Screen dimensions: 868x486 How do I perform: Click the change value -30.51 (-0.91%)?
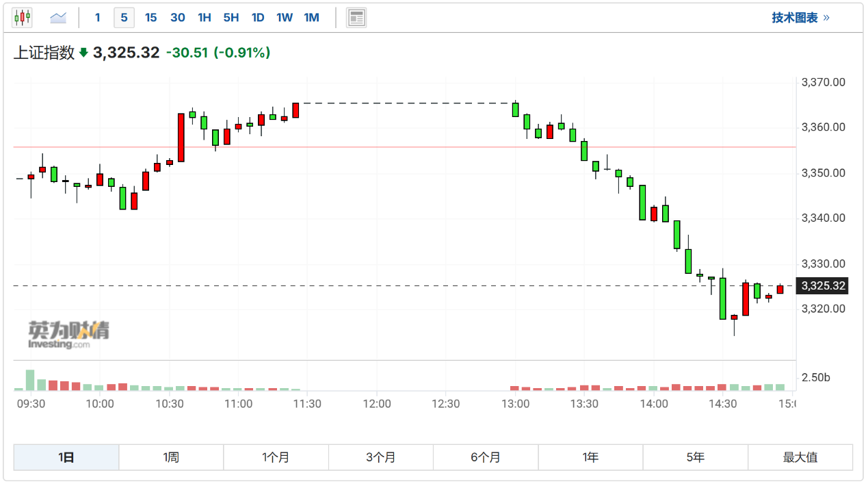pyautogui.click(x=218, y=53)
